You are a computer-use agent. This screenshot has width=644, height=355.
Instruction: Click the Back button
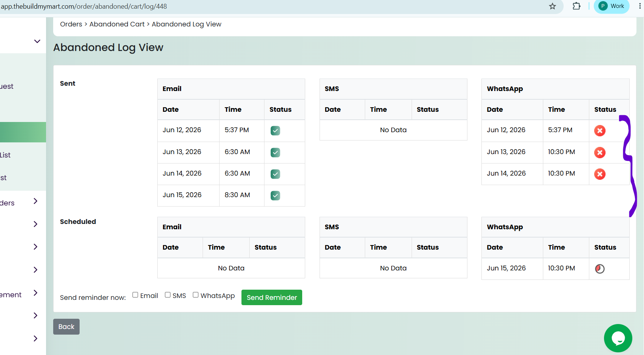[x=66, y=327]
